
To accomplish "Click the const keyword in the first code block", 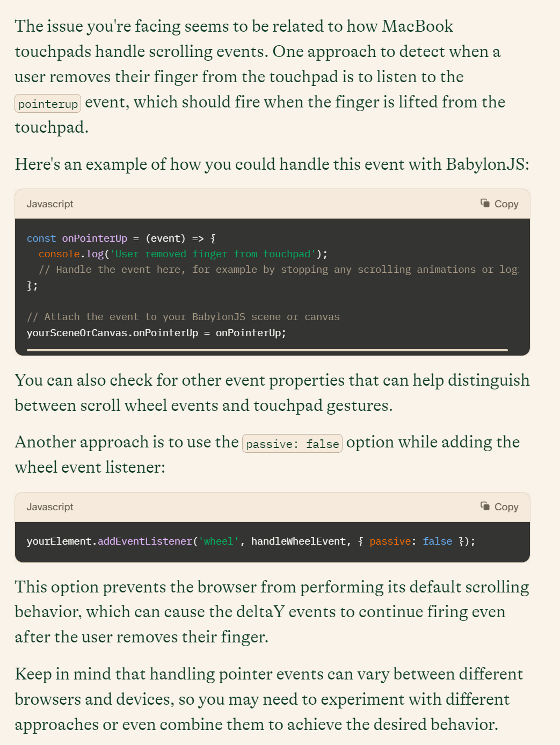I will click(x=41, y=238).
